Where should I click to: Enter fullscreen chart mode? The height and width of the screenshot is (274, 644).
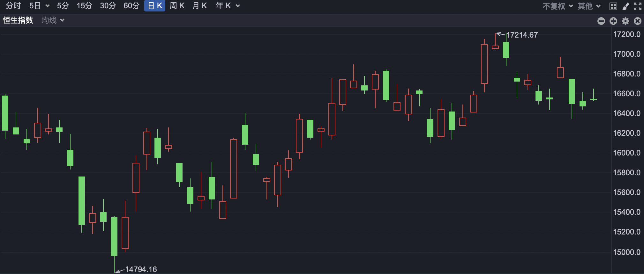(638, 6)
